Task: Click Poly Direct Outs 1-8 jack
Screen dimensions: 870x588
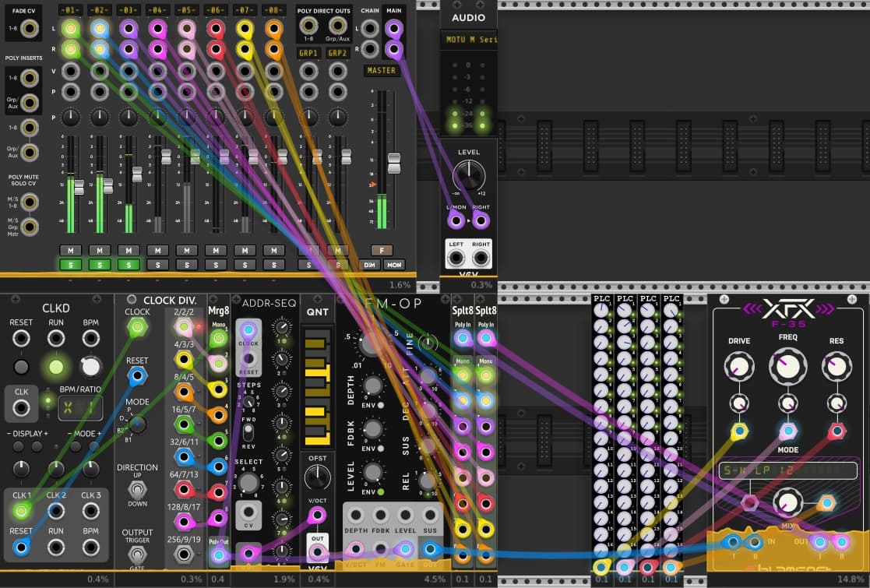Action: [308, 25]
